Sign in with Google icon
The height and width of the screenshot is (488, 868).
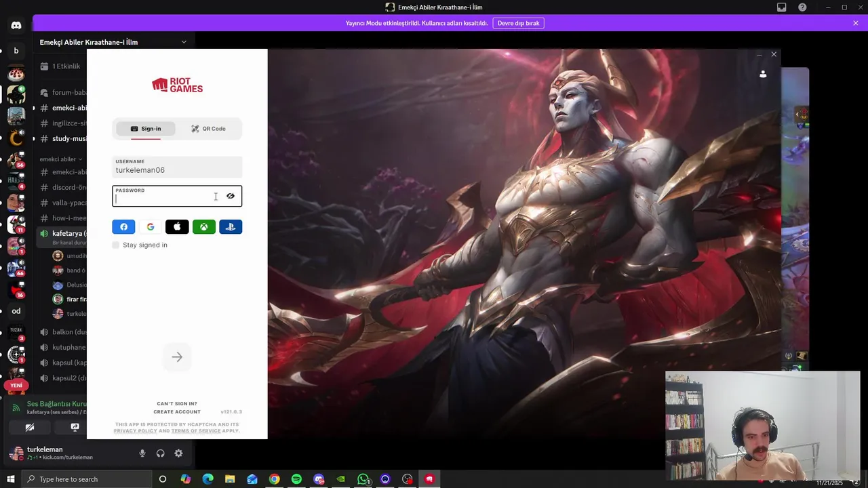click(151, 227)
